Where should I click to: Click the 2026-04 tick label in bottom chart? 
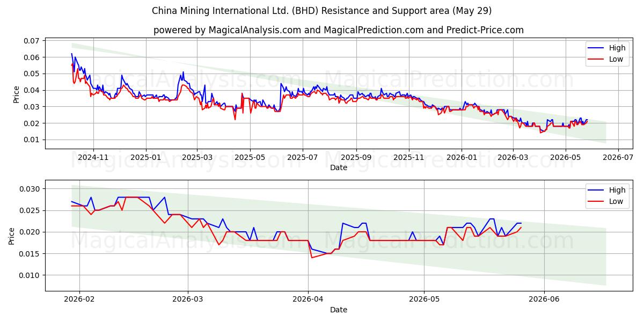coord(308,300)
